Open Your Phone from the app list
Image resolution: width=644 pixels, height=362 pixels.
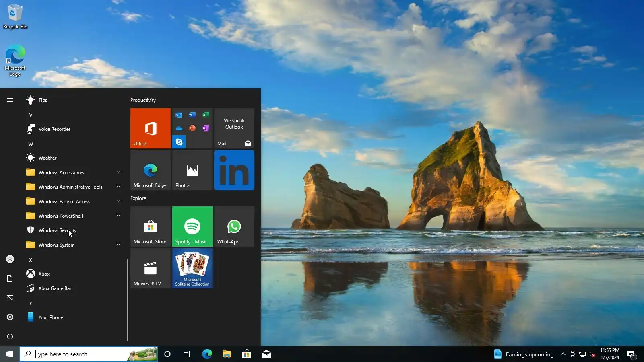[73, 317]
